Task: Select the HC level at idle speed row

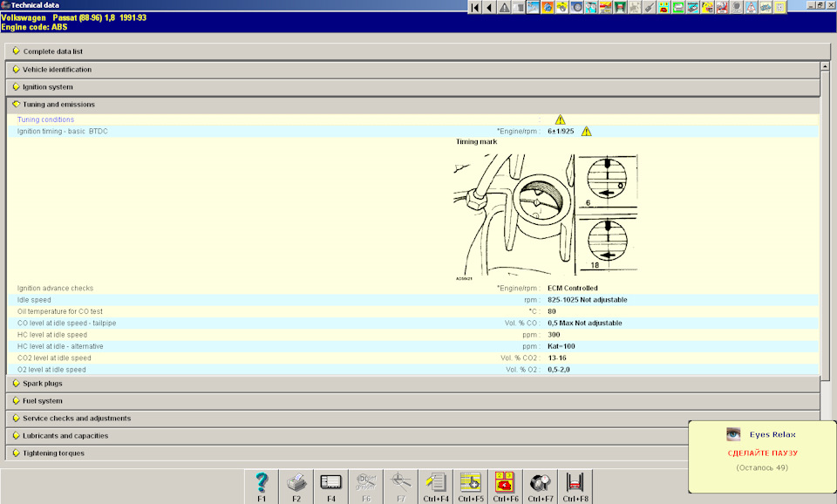Action: [x=413, y=335]
